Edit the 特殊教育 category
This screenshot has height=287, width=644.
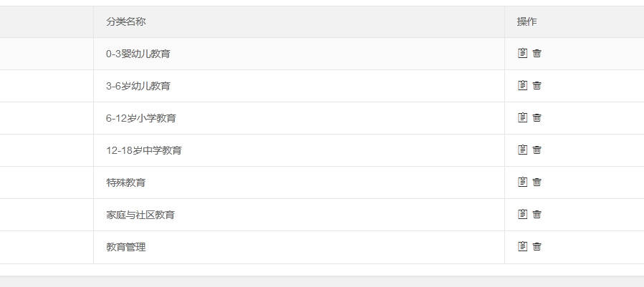point(522,182)
